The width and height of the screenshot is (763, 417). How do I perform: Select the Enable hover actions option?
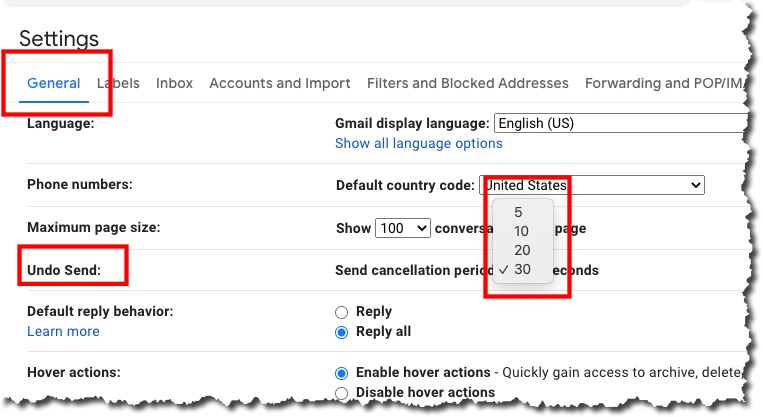point(342,373)
